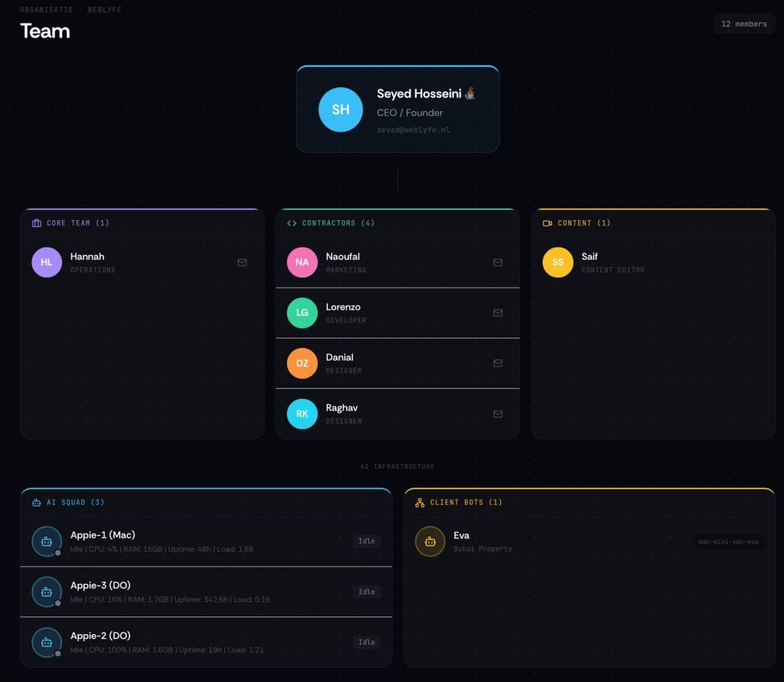The height and width of the screenshot is (682, 784).
Task: Click the mac-mini-van-eva hostname tag
Action: click(x=727, y=541)
